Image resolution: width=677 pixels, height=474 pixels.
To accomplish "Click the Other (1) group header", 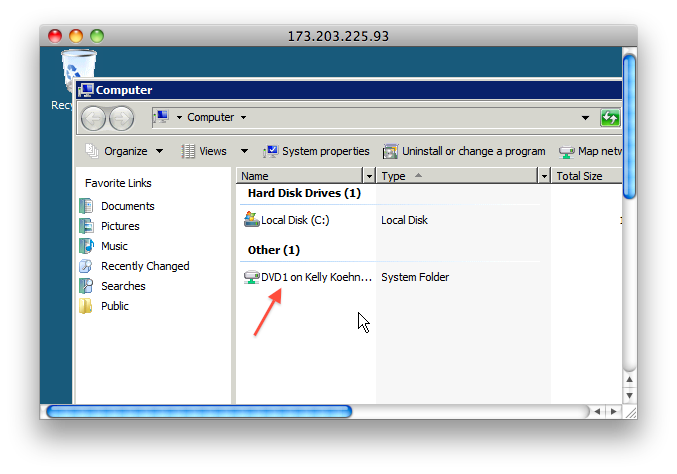I will (274, 250).
